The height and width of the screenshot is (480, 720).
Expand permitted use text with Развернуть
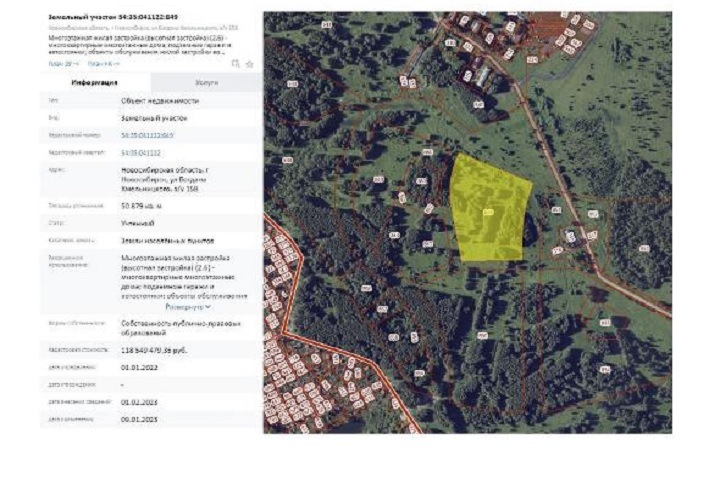click(187, 307)
